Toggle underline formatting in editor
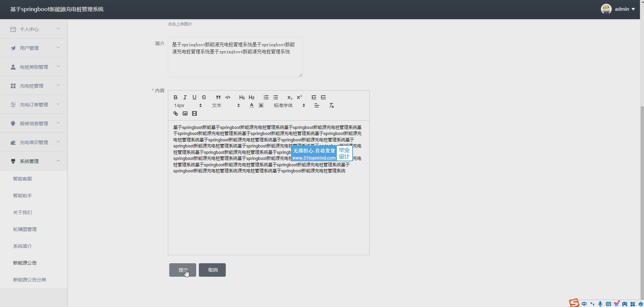The width and height of the screenshot is (644, 307). click(194, 97)
